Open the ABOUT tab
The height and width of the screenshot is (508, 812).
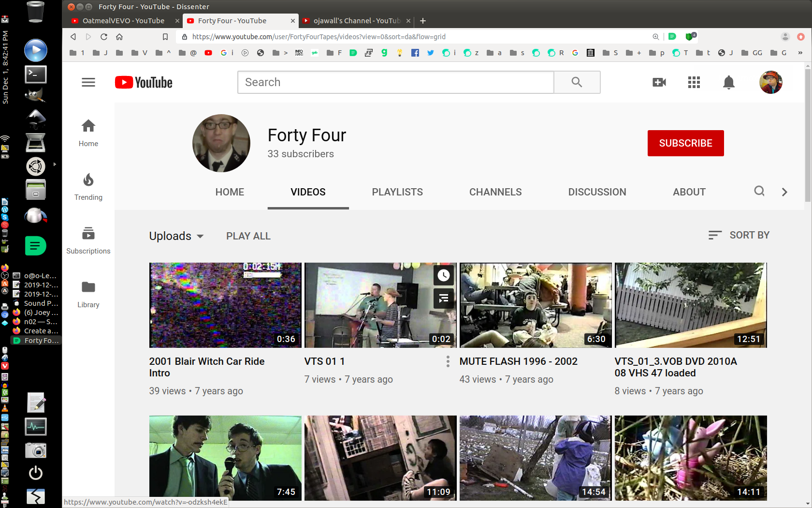point(689,192)
